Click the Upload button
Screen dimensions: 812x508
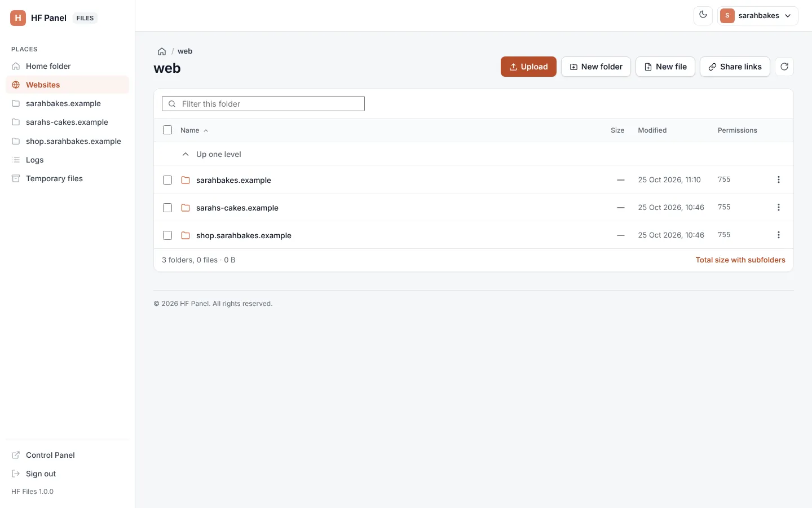coord(528,67)
